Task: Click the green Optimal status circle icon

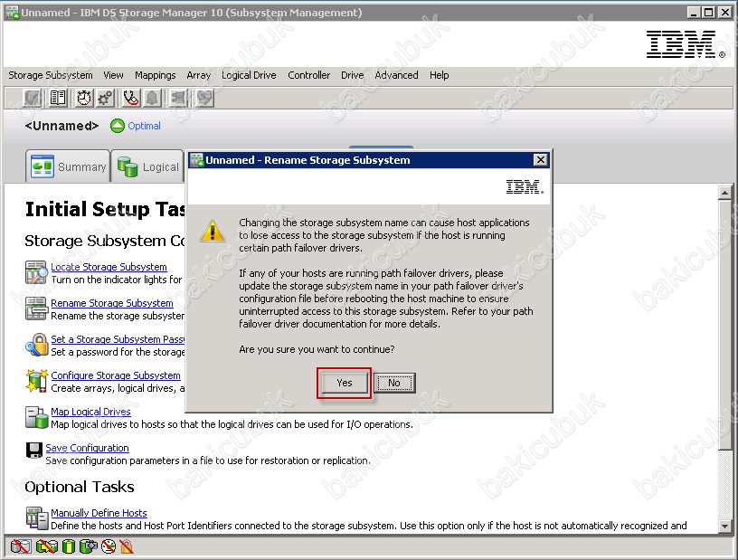Action: pyautogui.click(x=118, y=126)
